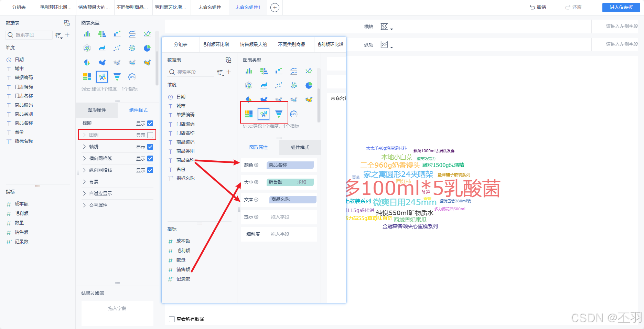Screen dimensions: 644x329
Task: Switch to 图形属性 tab in main panel
Action: 97,110
